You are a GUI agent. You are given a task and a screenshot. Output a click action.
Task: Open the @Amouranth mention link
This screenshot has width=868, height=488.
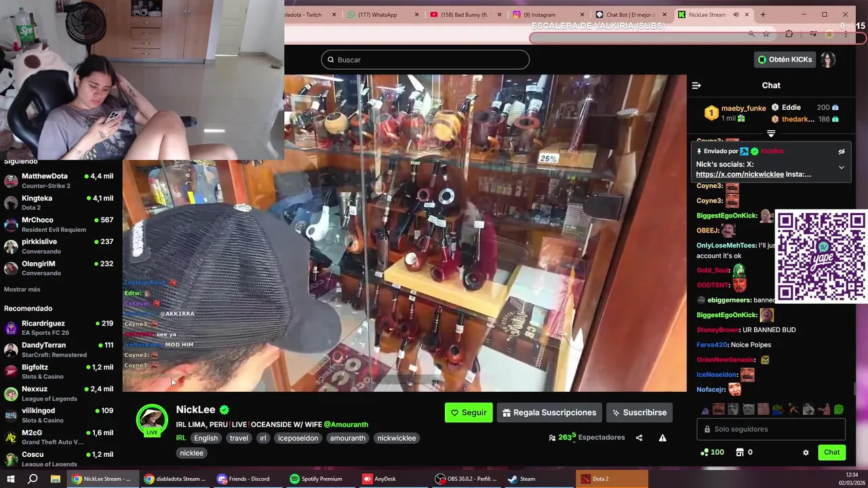[346, 424]
